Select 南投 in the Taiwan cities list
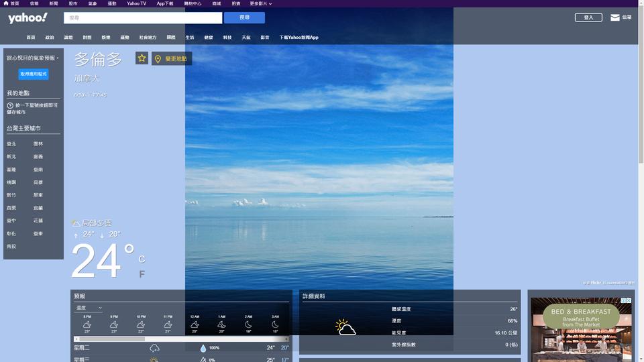 tap(11, 247)
